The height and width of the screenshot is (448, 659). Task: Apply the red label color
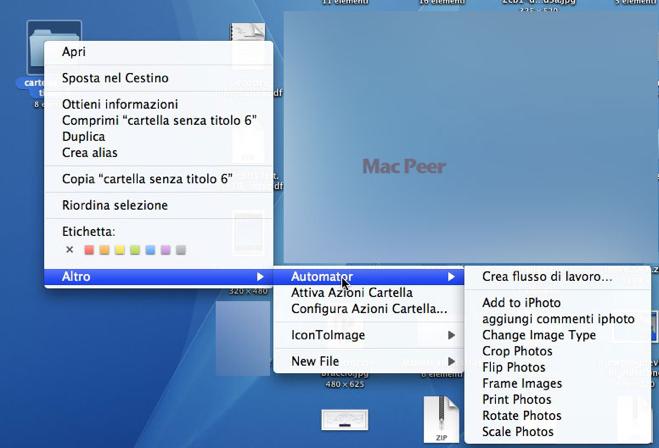(89, 250)
